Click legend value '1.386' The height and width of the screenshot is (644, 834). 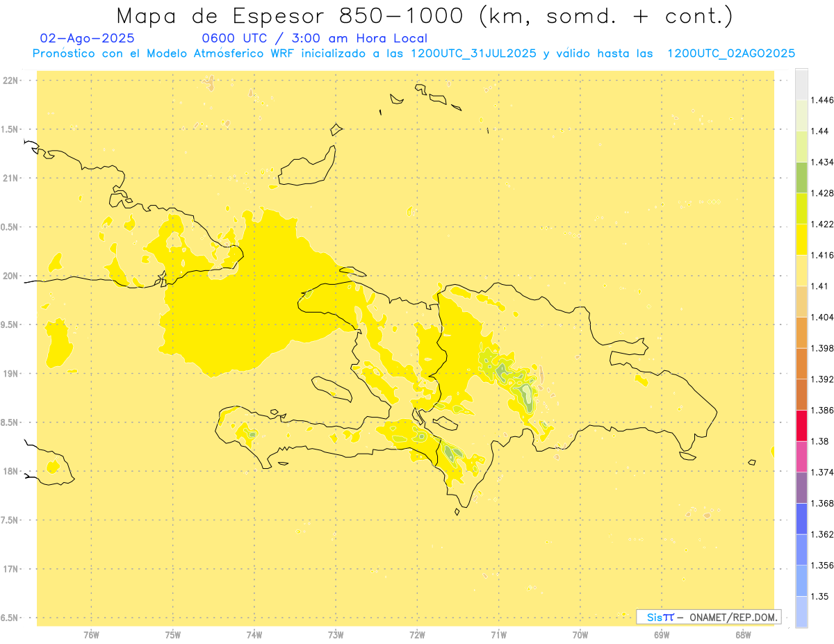pos(821,410)
